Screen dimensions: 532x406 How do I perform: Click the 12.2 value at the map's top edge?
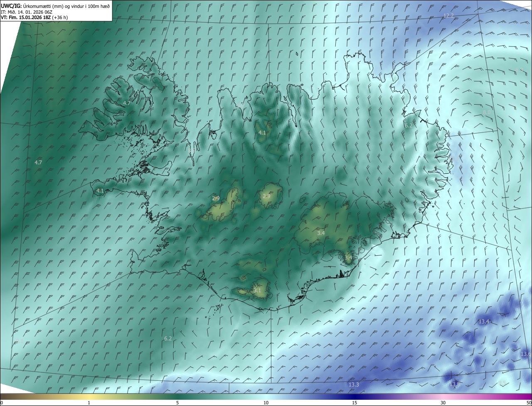click(x=449, y=15)
